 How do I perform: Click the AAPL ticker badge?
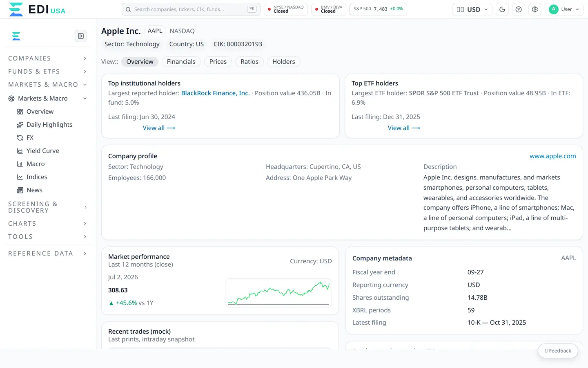(155, 31)
